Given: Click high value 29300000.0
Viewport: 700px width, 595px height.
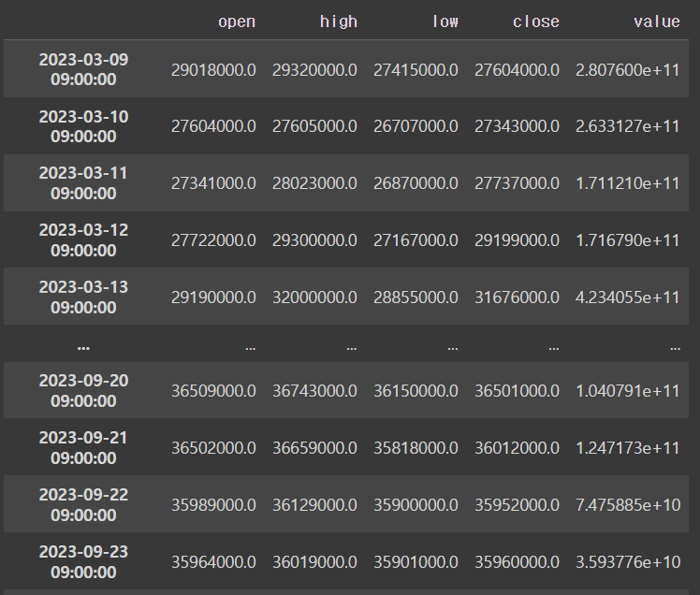Looking at the screenshot, I should [314, 240].
